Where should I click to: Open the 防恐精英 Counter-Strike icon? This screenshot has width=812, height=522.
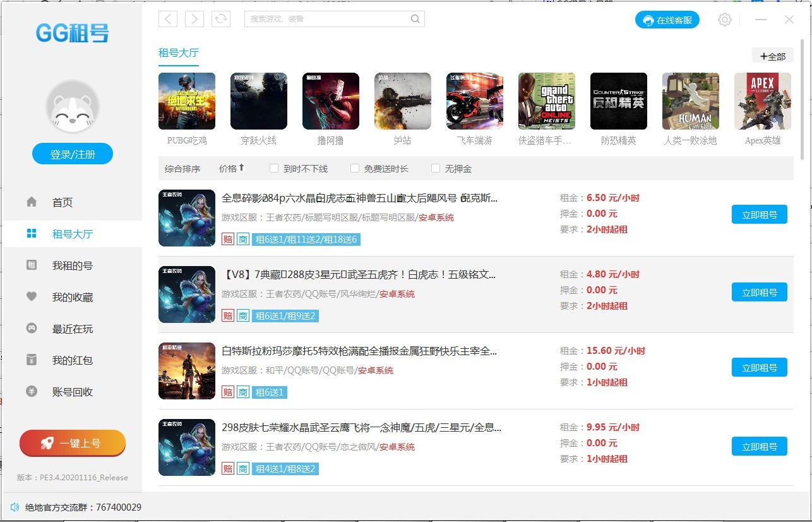[x=619, y=101]
